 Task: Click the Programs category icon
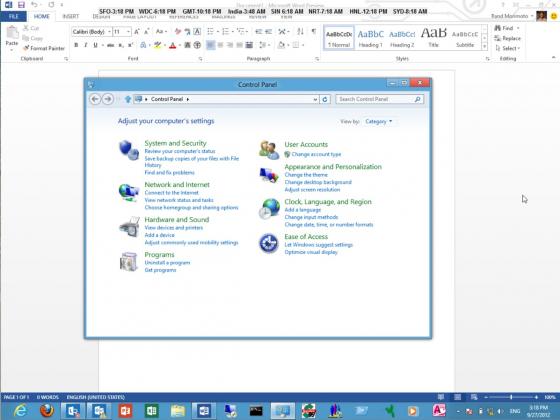[x=129, y=261]
